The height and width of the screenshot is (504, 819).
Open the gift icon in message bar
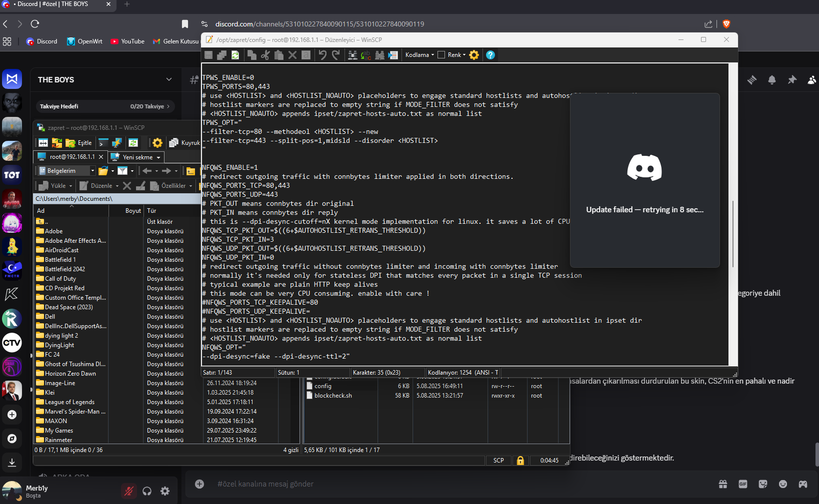[723, 484]
